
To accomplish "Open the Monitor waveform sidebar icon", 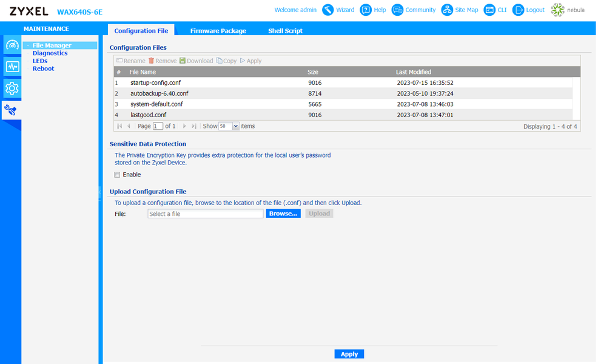I will (x=12, y=67).
